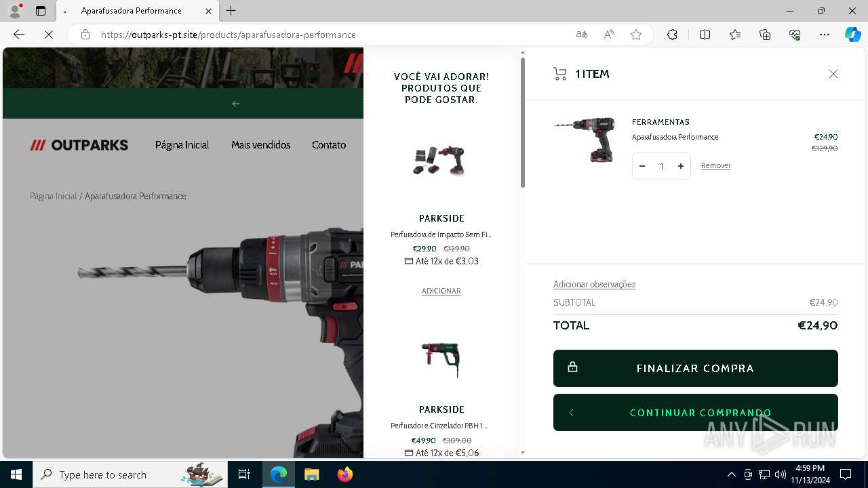This screenshot has height=488, width=868.
Task: Open Copilot sidebar icon
Action: coord(853,35)
